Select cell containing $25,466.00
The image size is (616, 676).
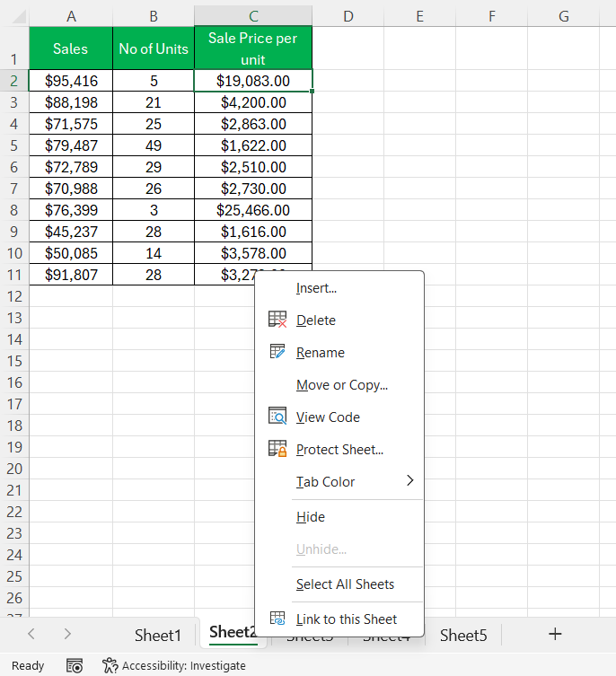(253, 210)
